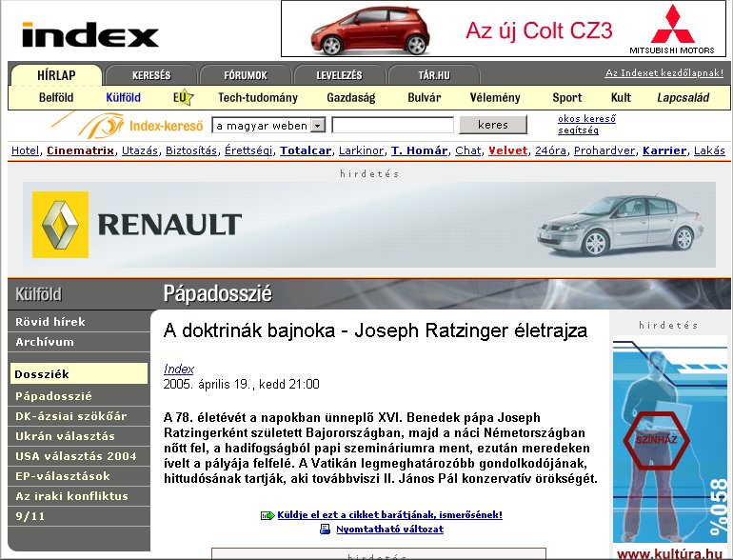Click the 'okos kereső' link
This screenshot has width=733, height=560.
point(586,119)
